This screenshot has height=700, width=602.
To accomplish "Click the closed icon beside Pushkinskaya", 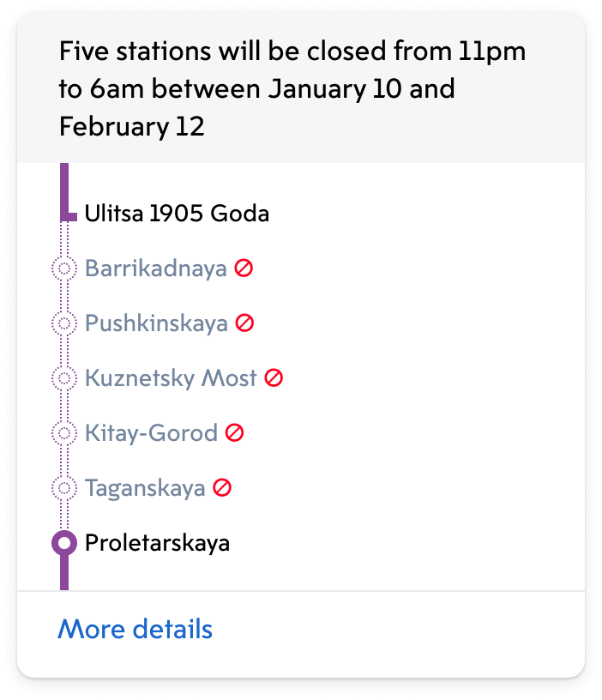I will tap(245, 323).
